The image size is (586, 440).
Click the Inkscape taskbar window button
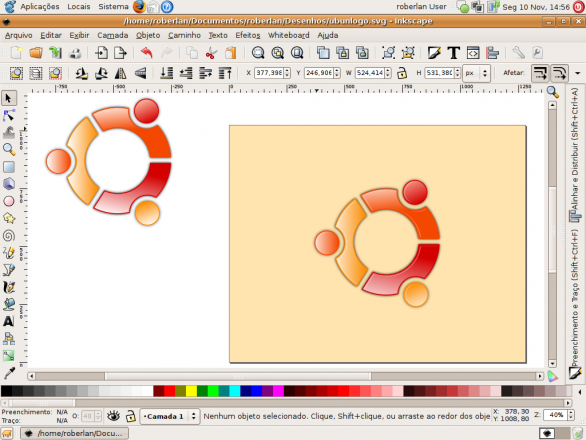point(75,433)
